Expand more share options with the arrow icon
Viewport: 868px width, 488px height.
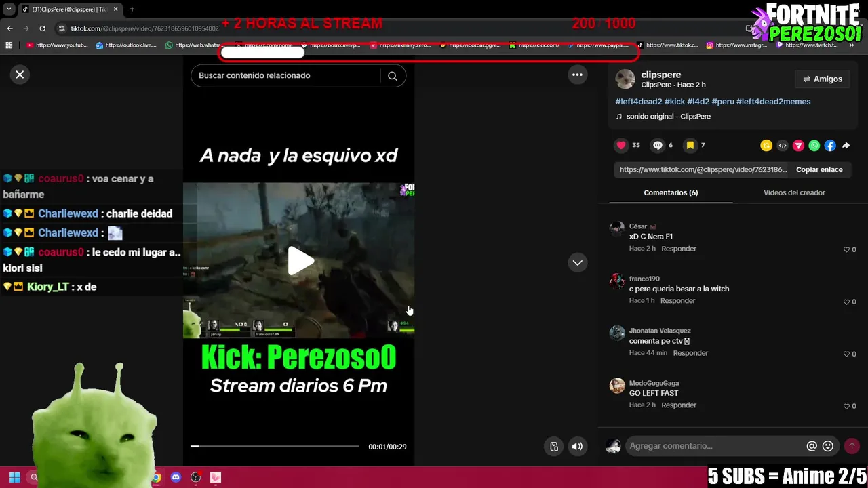pyautogui.click(x=846, y=146)
